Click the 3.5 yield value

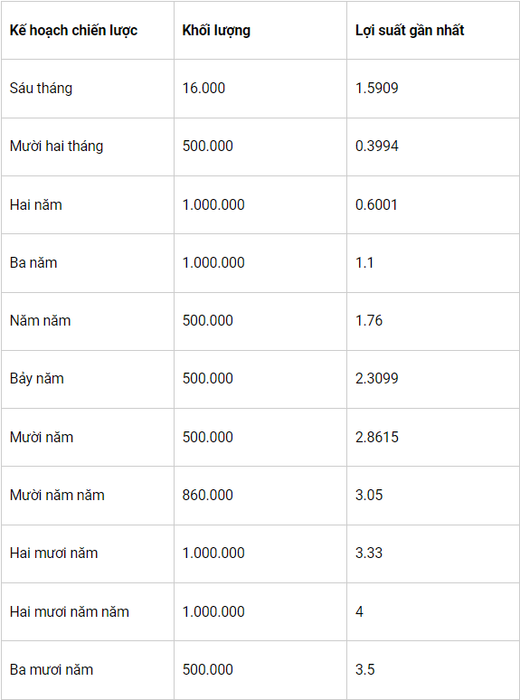(x=365, y=670)
